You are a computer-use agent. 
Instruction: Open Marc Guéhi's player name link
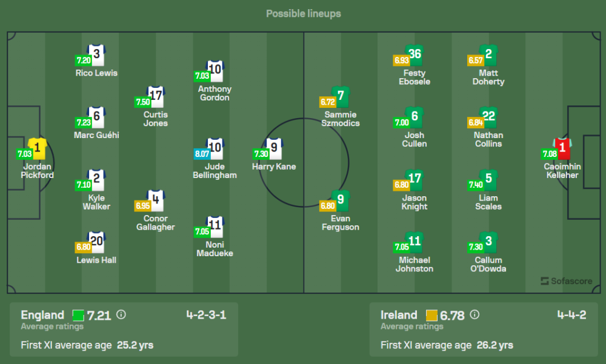[96, 135]
